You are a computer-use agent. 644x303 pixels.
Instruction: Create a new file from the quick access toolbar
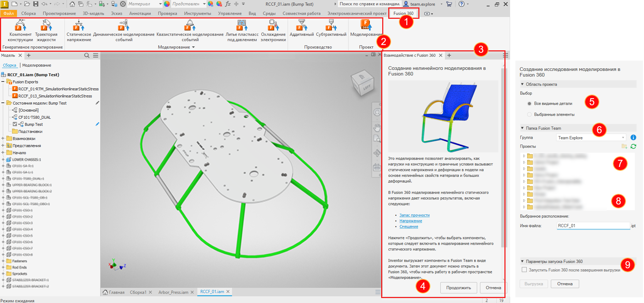(15, 4)
